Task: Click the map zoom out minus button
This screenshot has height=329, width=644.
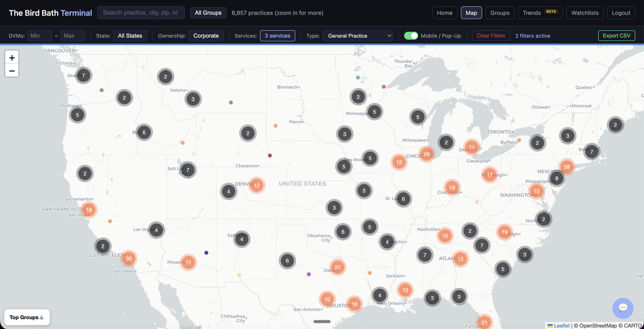Action: [12, 71]
